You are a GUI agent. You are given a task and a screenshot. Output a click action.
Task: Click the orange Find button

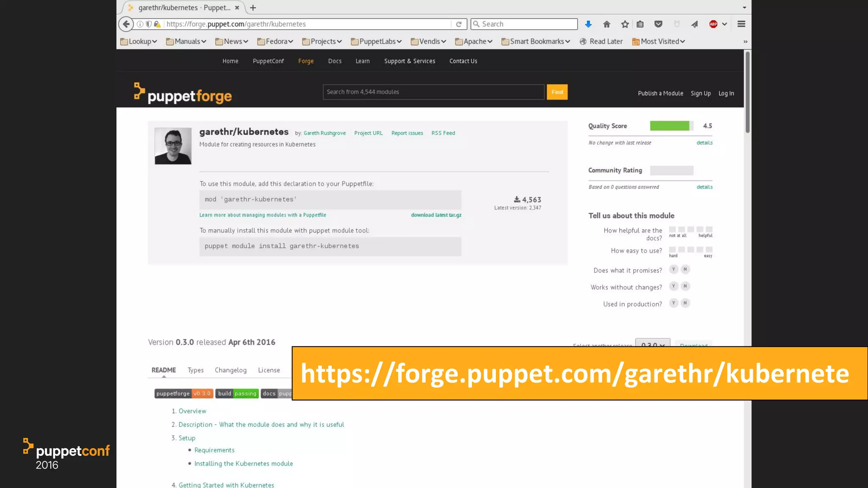click(x=557, y=92)
